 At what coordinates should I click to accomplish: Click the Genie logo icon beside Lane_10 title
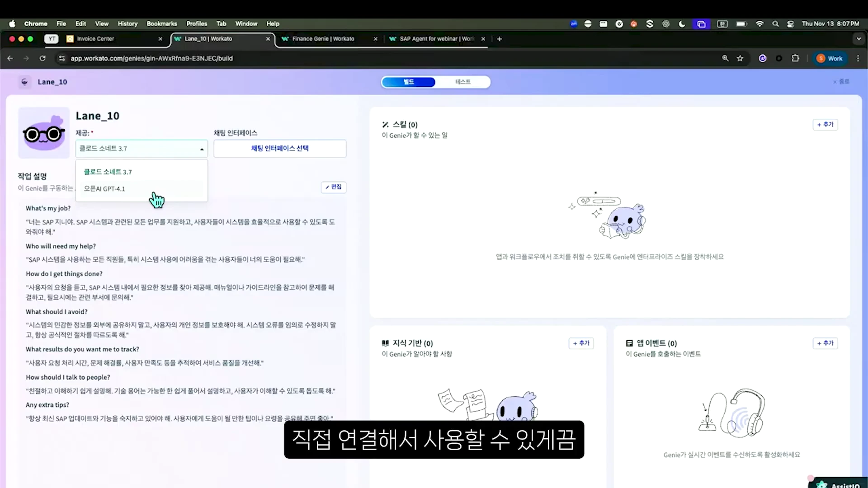click(24, 82)
